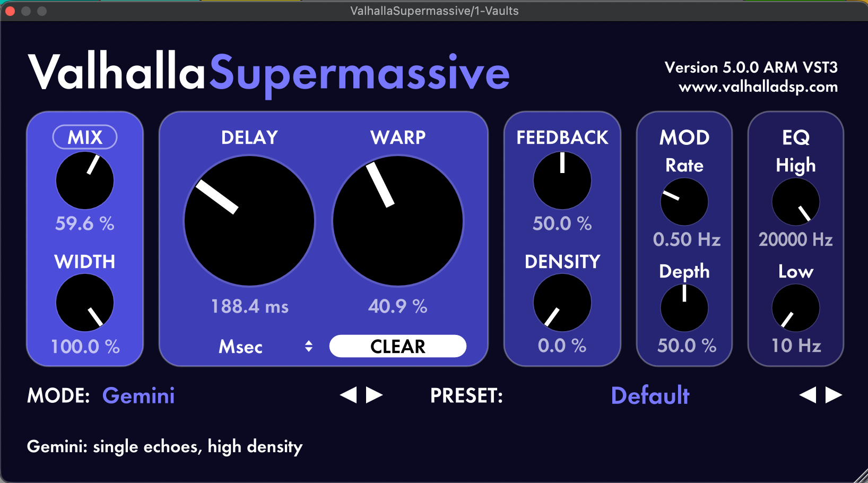Viewport: 868px width, 483px height.
Task: Click the MODE: label
Action: tap(59, 395)
